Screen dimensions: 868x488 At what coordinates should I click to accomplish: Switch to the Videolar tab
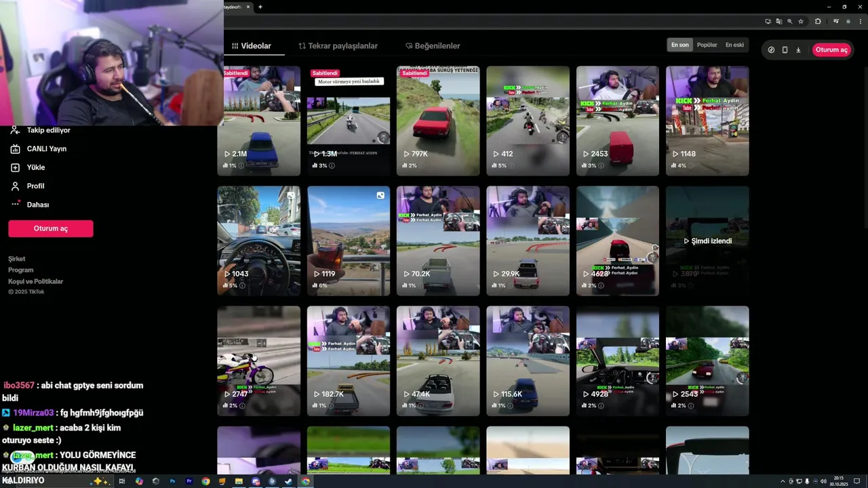[251, 46]
